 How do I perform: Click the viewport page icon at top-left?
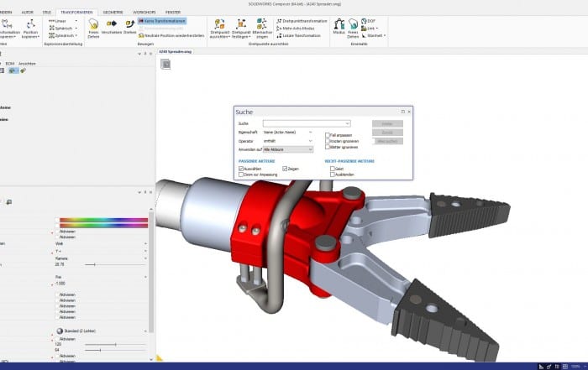tap(165, 65)
